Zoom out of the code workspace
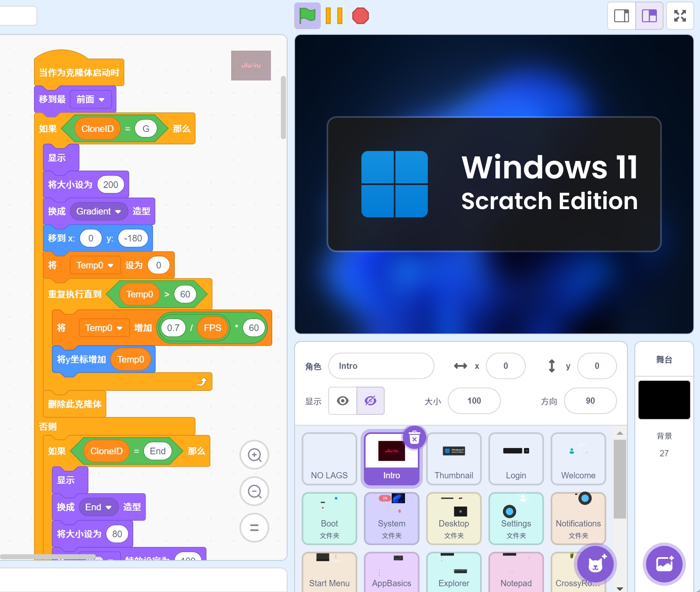 [254, 492]
